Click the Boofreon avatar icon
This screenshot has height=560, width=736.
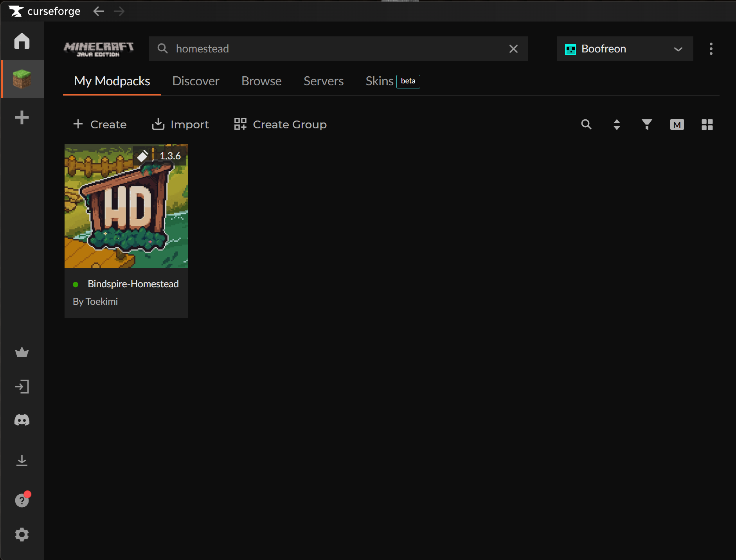click(570, 49)
